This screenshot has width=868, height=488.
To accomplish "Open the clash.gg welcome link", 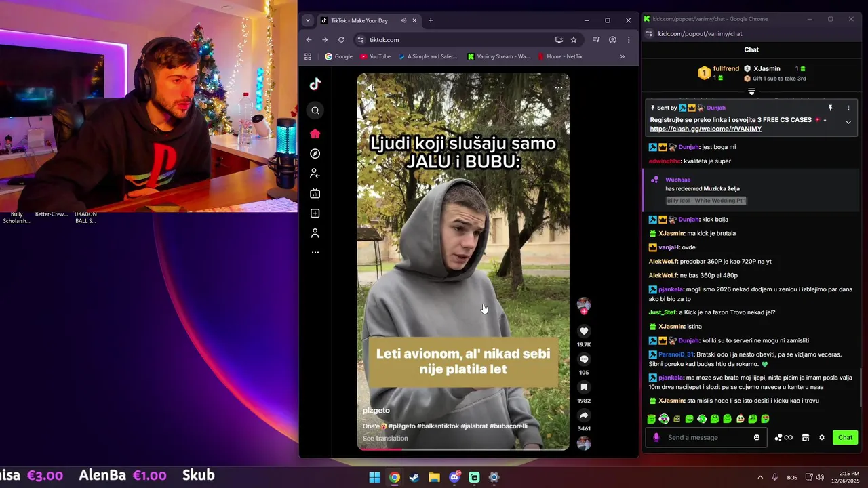I will click(705, 129).
